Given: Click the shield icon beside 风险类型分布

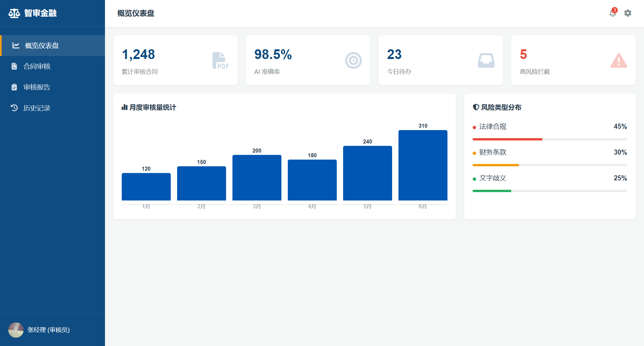Looking at the screenshot, I should pos(476,107).
